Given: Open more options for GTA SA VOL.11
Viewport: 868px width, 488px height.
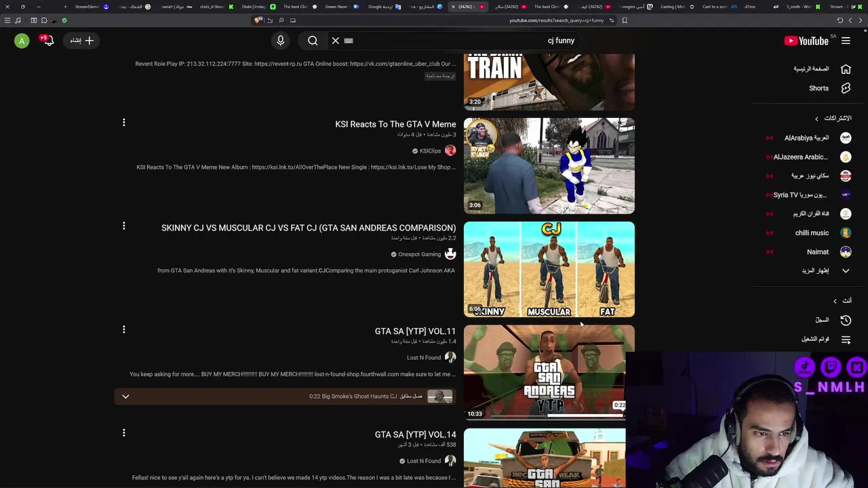Looking at the screenshot, I should coord(123,329).
